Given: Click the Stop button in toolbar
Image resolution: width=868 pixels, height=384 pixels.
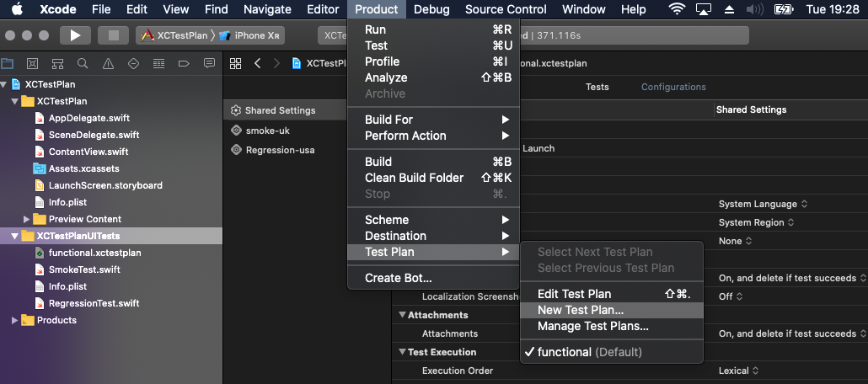Looking at the screenshot, I should (113, 35).
